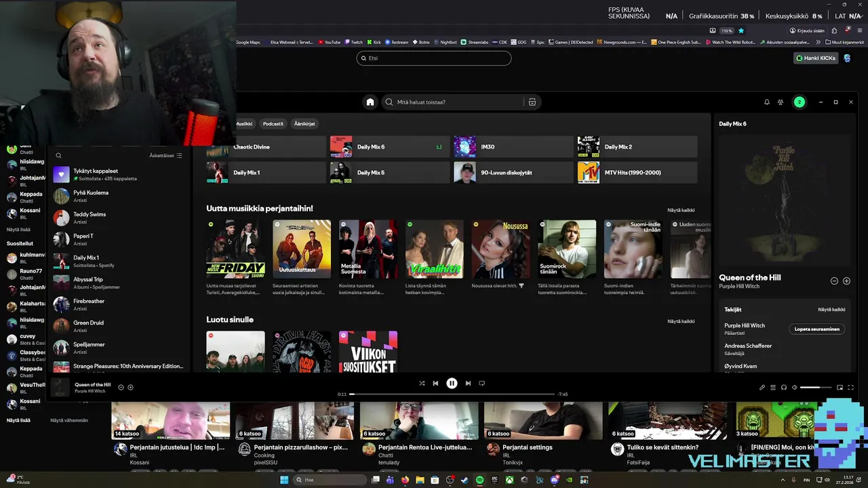The width and height of the screenshot is (868, 488).
Task: Open Abyssal Trip album in library
Action: 119,283
